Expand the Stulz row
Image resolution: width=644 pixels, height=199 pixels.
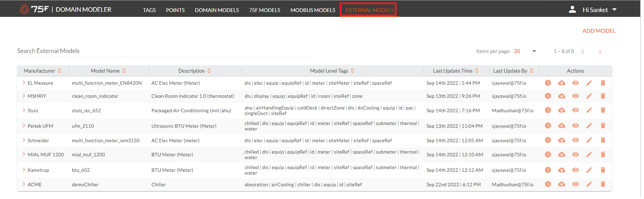coord(24,110)
